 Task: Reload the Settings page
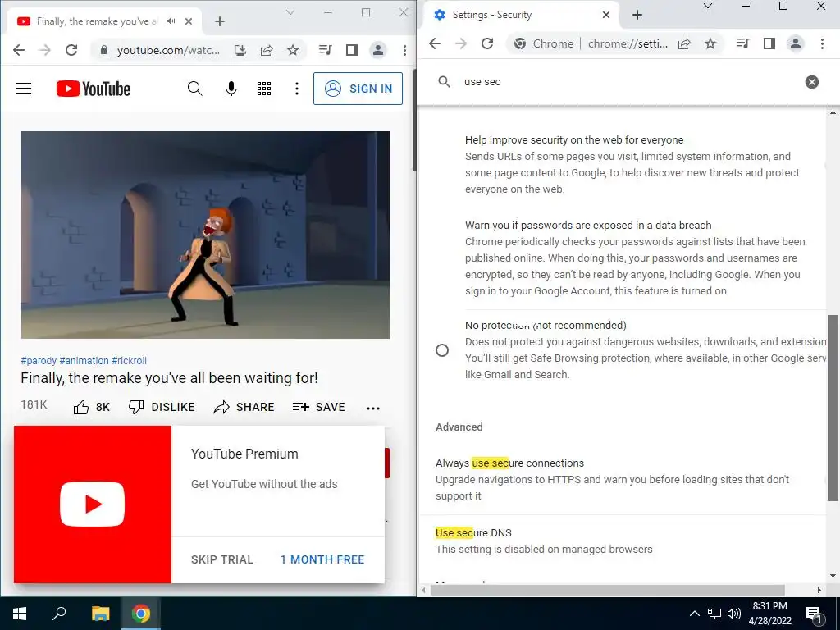(x=487, y=44)
